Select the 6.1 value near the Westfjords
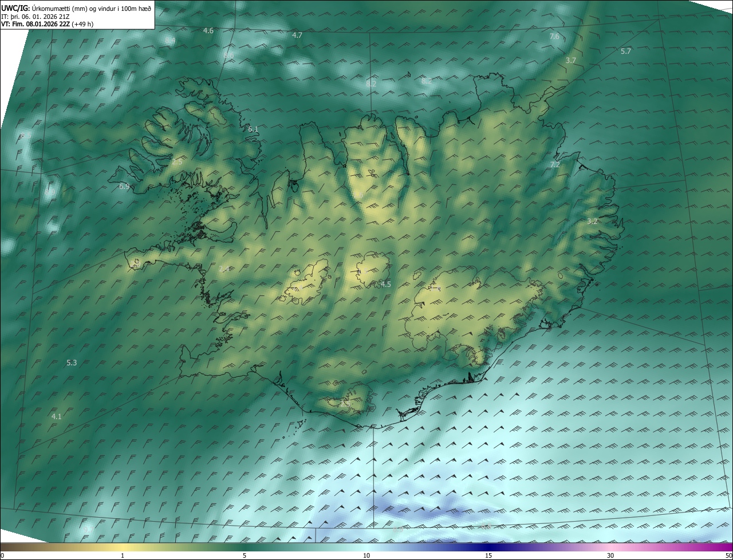Image resolution: width=733 pixels, height=560 pixels. (x=253, y=129)
